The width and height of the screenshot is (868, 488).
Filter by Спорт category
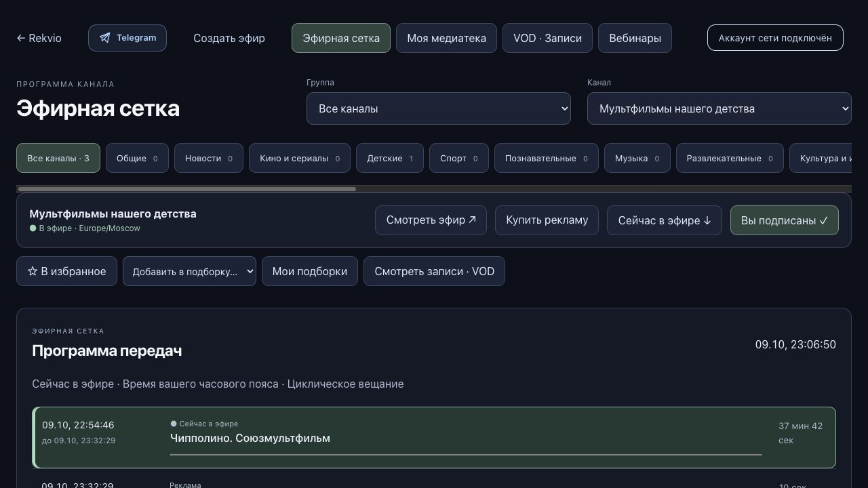click(x=459, y=158)
